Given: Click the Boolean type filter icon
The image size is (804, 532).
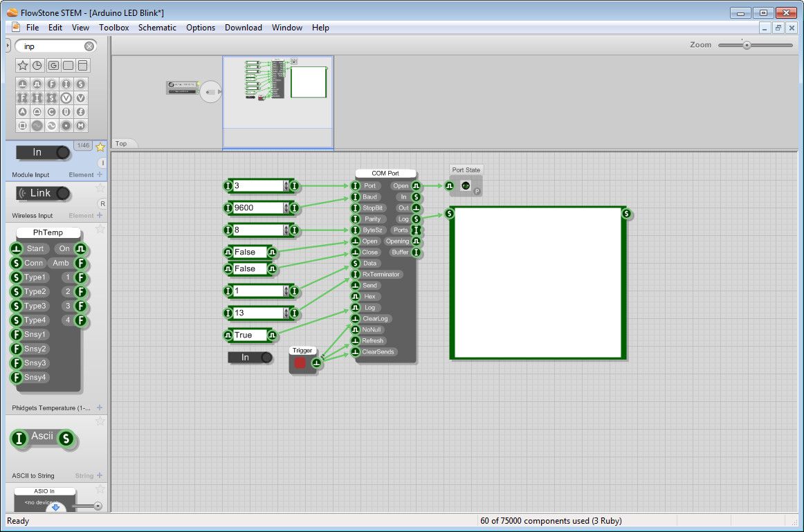Looking at the screenshot, I should (x=37, y=84).
